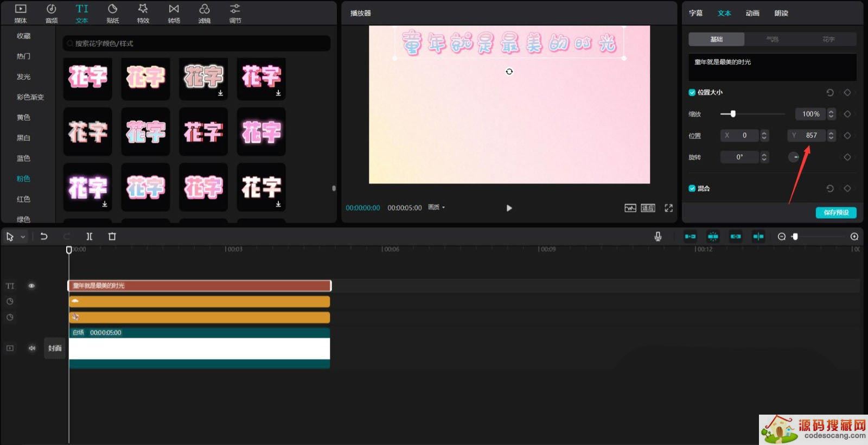Enter fullscreen preview mode
This screenshot has width=868, height=445.
668,208
